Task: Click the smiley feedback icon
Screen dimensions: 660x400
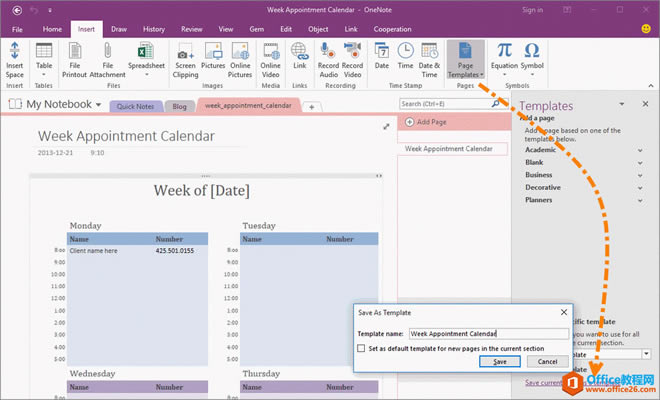Action: (x=646, y=29)
